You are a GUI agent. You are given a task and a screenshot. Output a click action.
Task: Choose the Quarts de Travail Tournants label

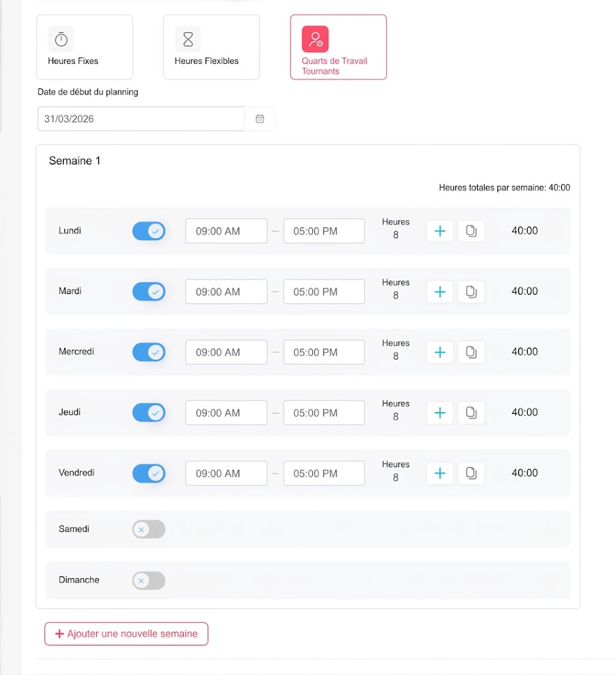(334, 66)
